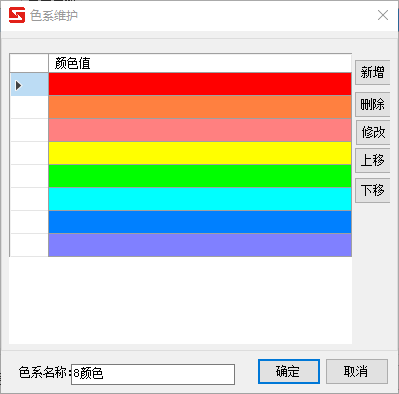Screen dimensions: 399x394
Task: Select the blue color row
Action: tap(200, 222)
